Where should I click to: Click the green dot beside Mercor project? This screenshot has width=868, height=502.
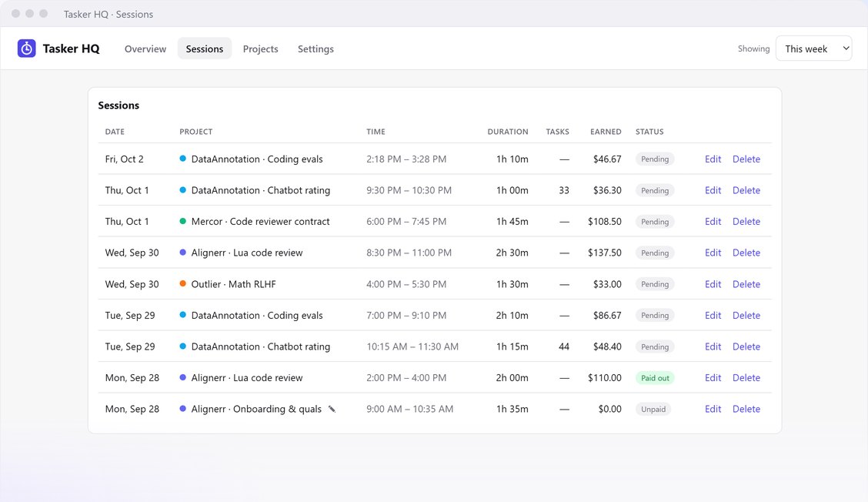pyautogui.click(x=182, y=221)
